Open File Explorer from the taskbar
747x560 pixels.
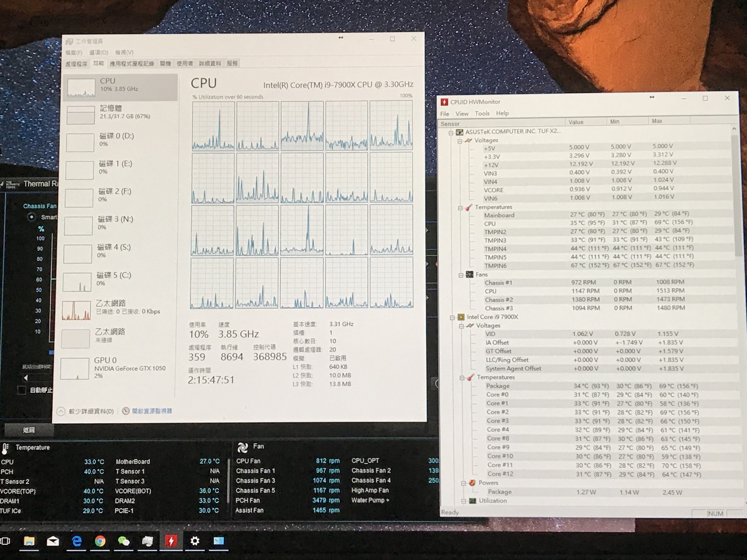coord(29,541)
